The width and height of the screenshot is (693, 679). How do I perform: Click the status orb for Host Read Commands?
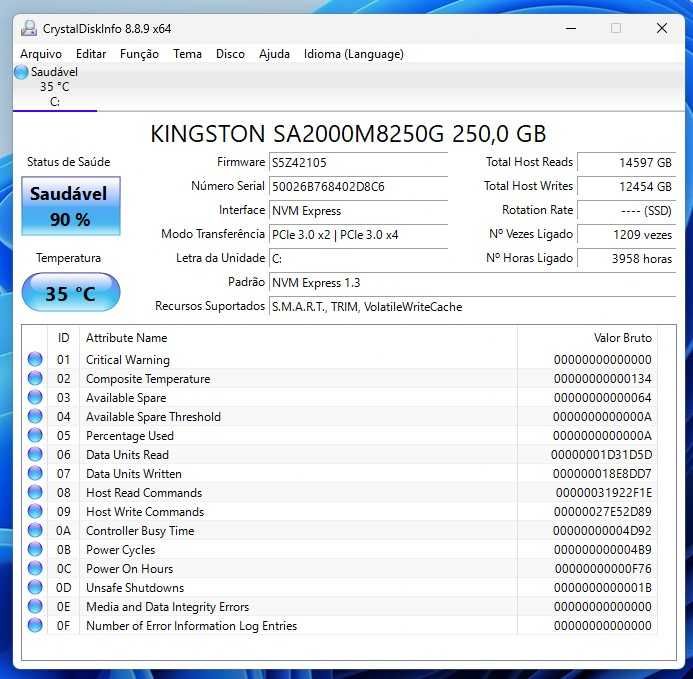[x=35, y=492]
